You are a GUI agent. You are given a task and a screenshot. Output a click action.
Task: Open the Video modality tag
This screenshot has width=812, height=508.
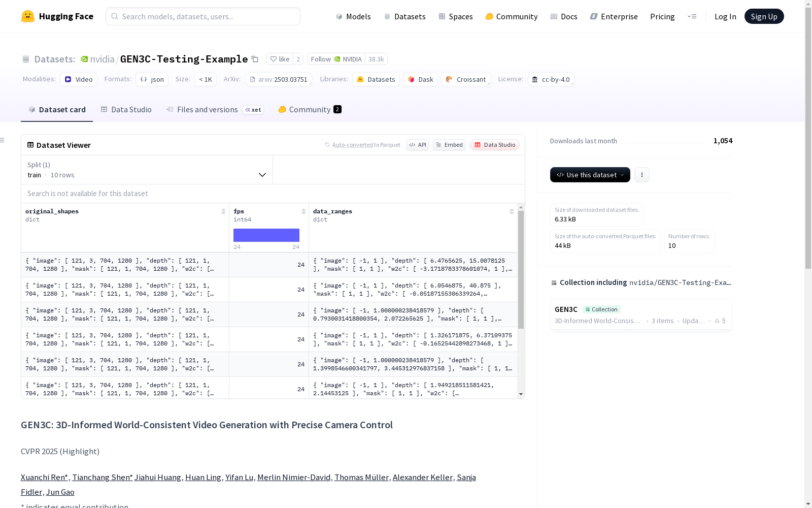coord(79,79)
